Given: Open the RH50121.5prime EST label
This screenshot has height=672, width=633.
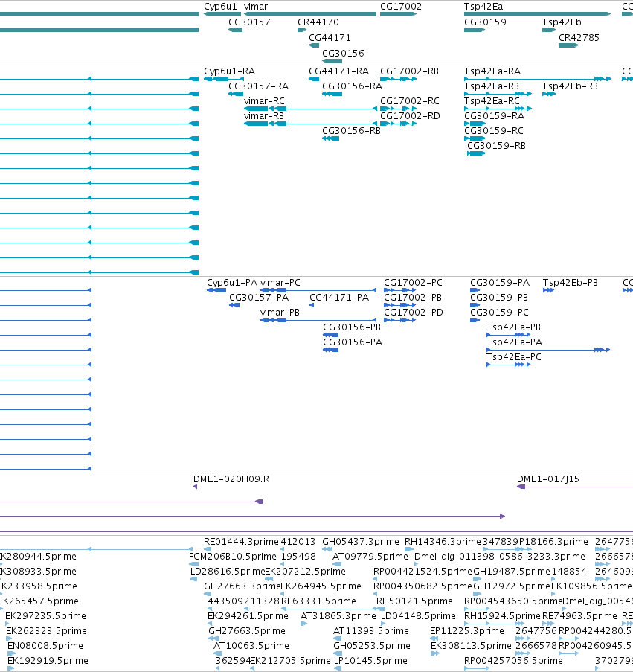Looking at the screenshot, I should click(414, 601).
